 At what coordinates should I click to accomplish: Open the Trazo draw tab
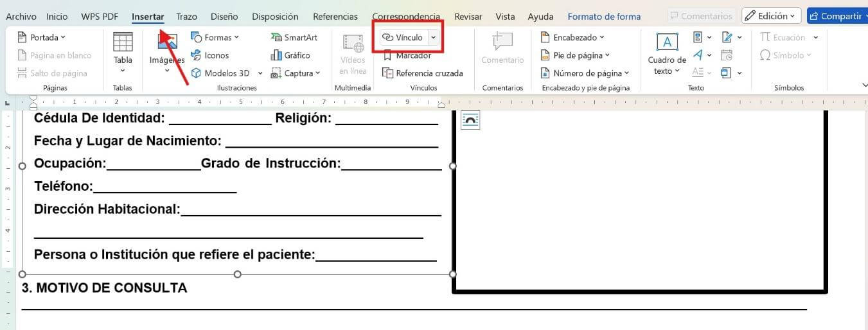tap(186, 17)
